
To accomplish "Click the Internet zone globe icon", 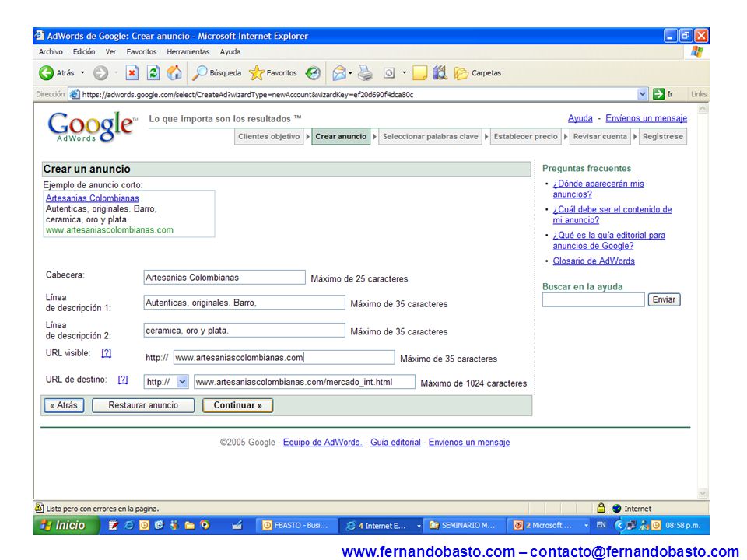I will click(617, 509).
